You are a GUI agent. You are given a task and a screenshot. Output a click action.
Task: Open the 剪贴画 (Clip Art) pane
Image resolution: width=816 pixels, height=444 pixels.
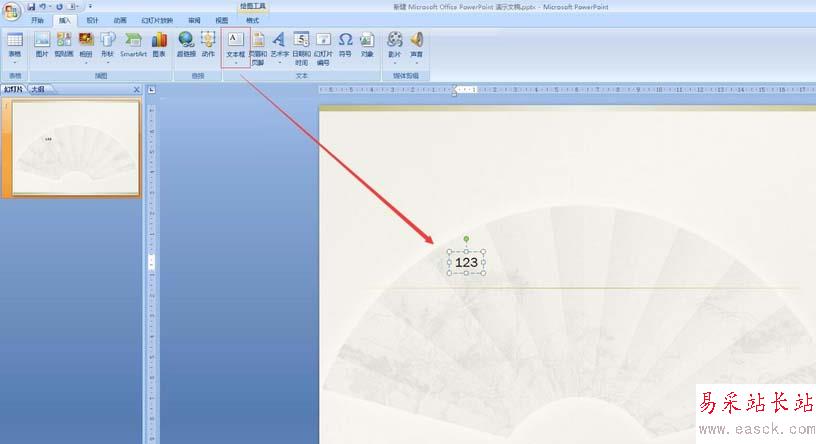(64, 45)
